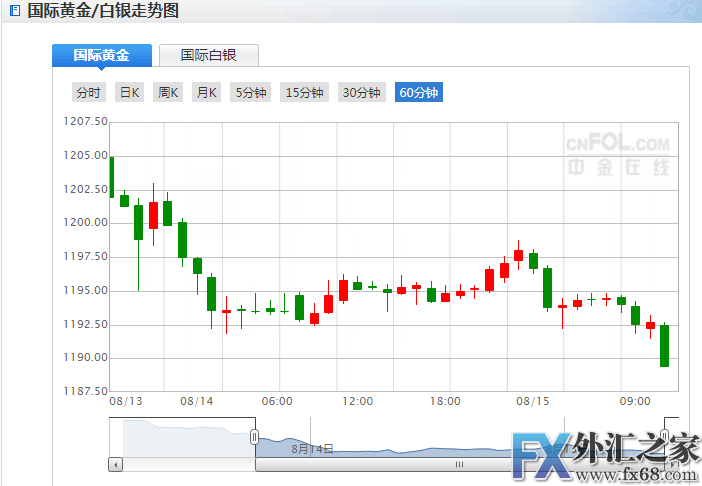Click the active 60分钟 interval button

pos(418,93)
